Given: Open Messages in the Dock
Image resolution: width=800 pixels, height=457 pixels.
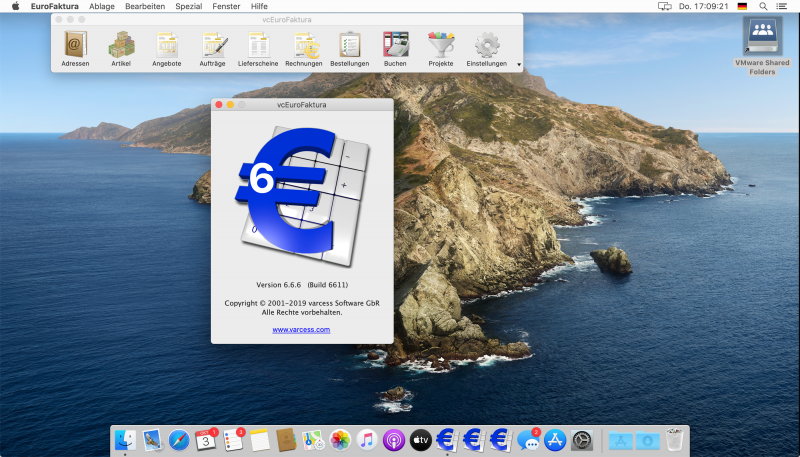Looking at the screenshot, I should pyautogui.click(x=528, y=440).
